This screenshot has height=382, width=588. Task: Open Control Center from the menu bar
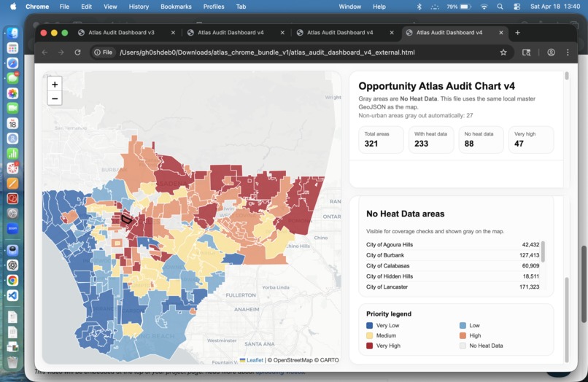517,7
